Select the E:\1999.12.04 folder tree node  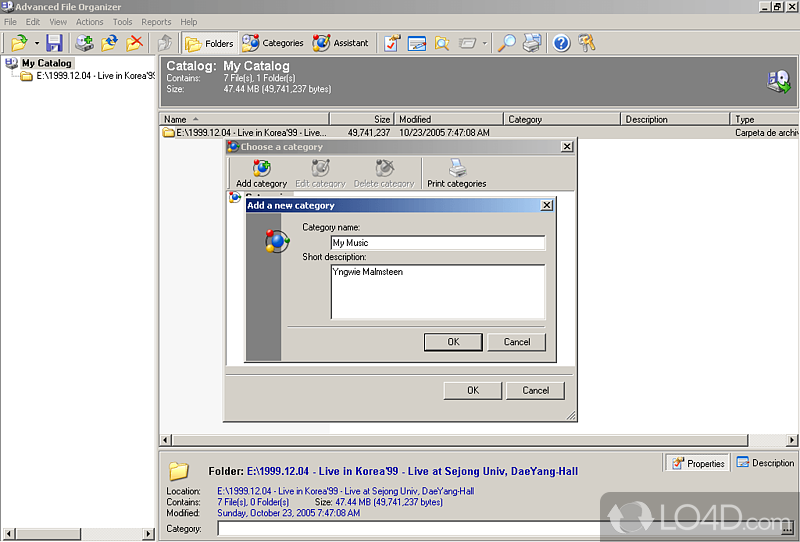tap(95, 76)
